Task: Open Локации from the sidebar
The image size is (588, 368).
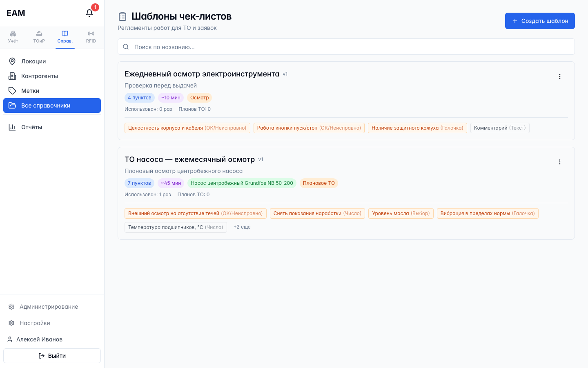Action: (52, 61)
